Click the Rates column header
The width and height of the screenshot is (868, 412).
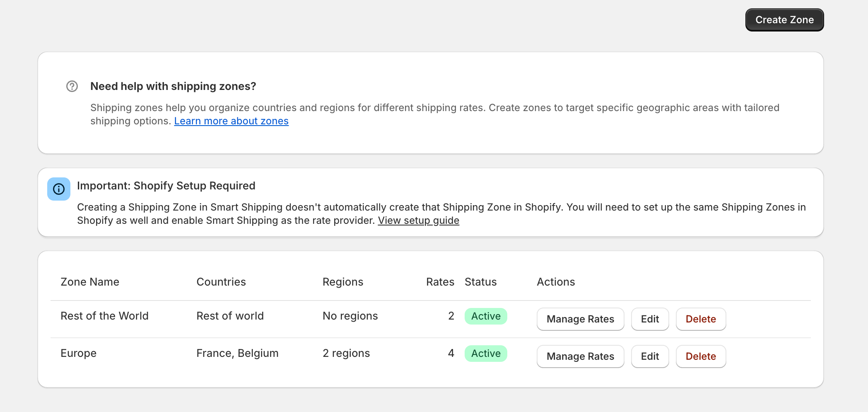(x=440, y=282)
